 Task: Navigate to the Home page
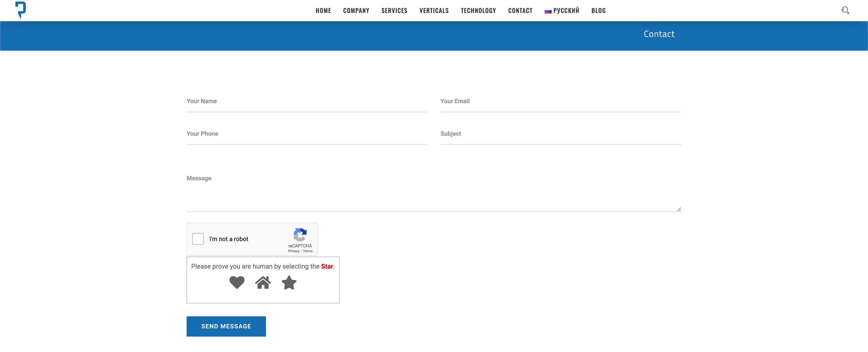coord(323,11)
